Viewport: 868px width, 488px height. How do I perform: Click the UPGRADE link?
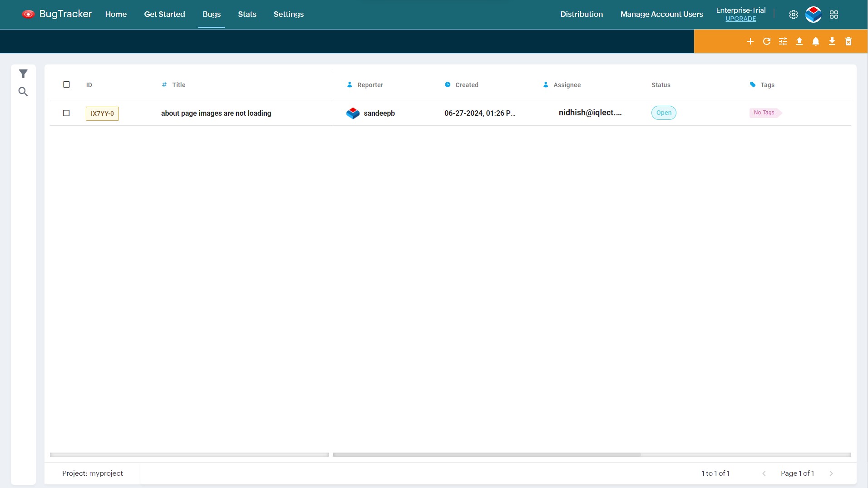coord(740,19)
